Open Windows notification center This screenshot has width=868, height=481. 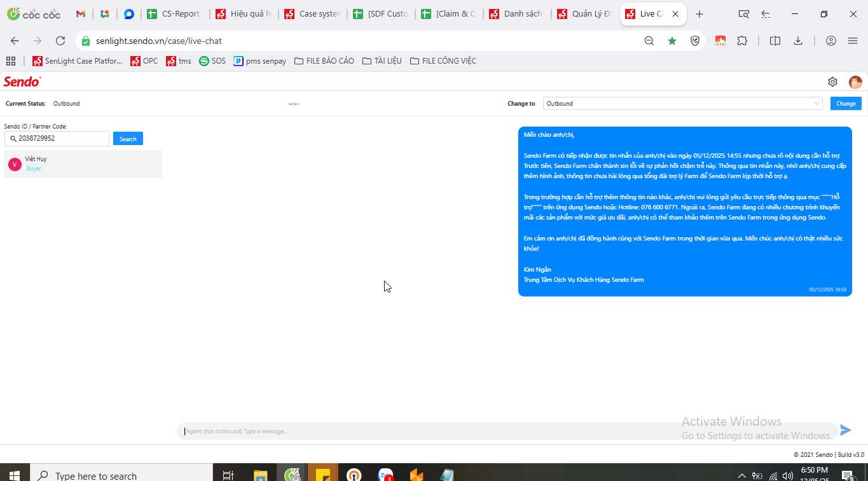click(847, 475)
